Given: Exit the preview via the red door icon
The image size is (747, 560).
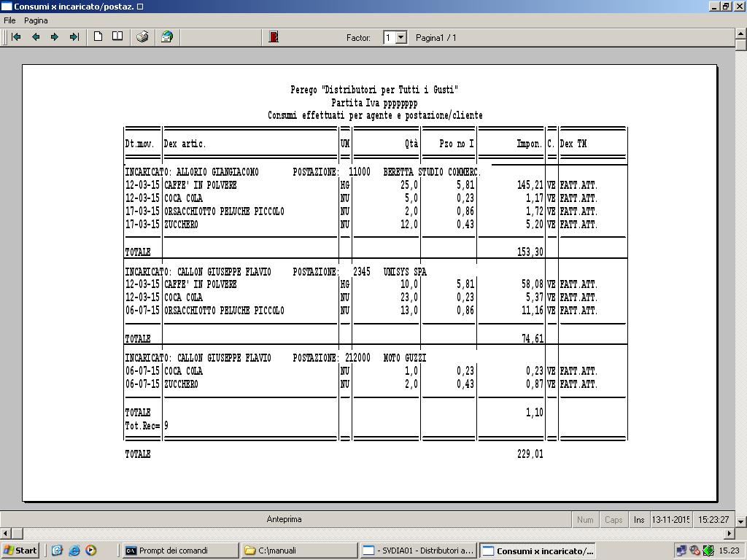Looking at the screenshot, I should coord(274,36).
